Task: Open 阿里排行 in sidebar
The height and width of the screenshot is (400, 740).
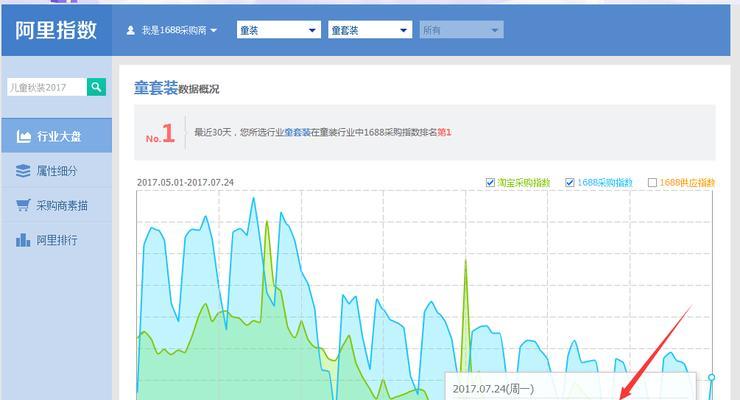Action: click(57, 240)
